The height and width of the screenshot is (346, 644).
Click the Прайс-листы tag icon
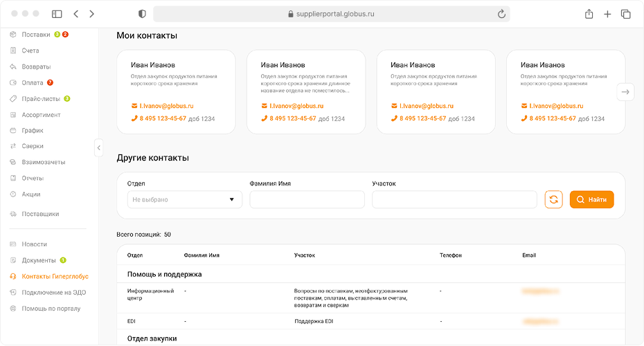[x=13, y=98]
